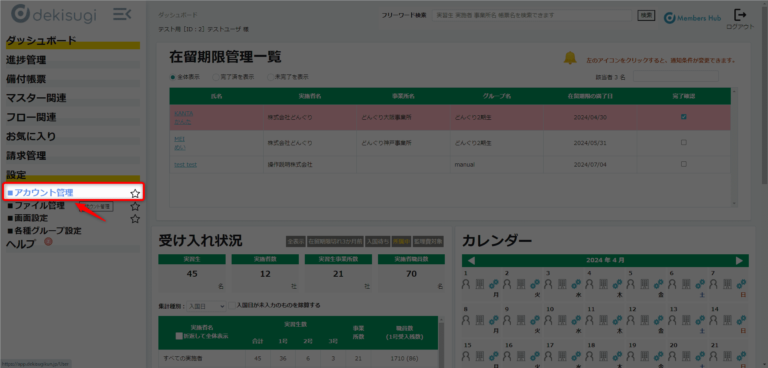
Task: Filter by 監理費対象 button
Action: pyautogui.click(x=428, y=241)
